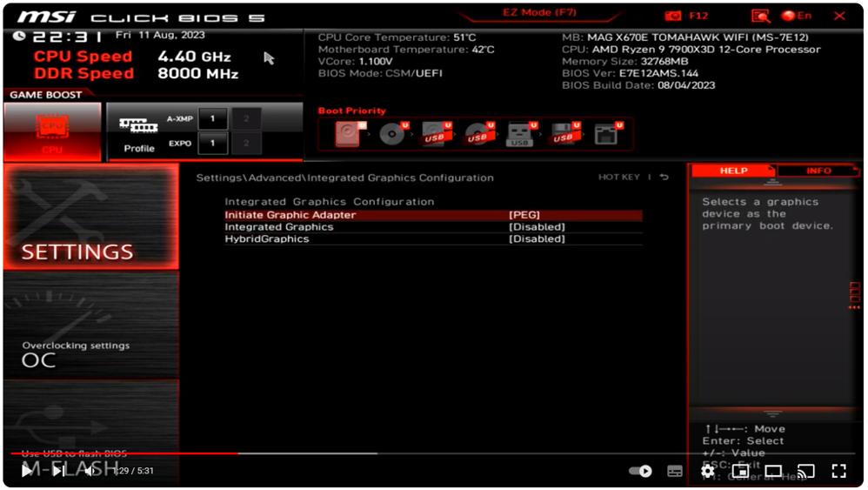Click the hard disk boot priority icon
The height and width of the screenshot is (490, 868).
(350, 133)
